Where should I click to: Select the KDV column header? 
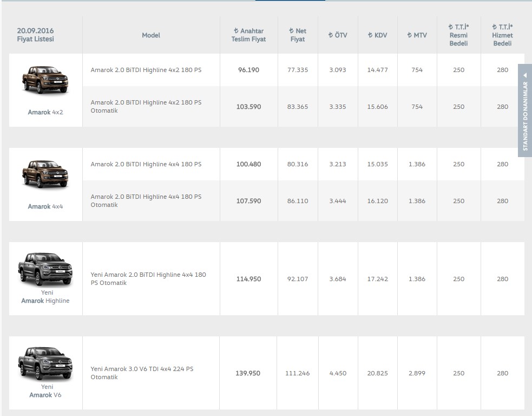(x=377, y=35)
